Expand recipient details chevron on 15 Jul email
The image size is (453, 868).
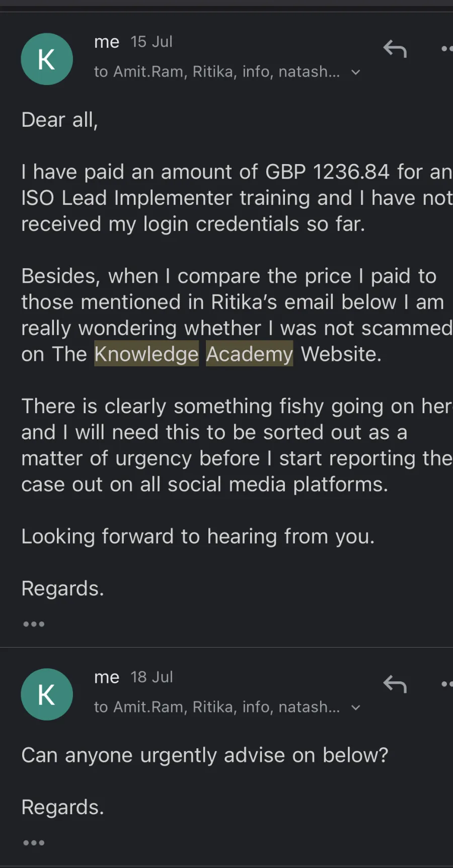[x=356, y=72]
